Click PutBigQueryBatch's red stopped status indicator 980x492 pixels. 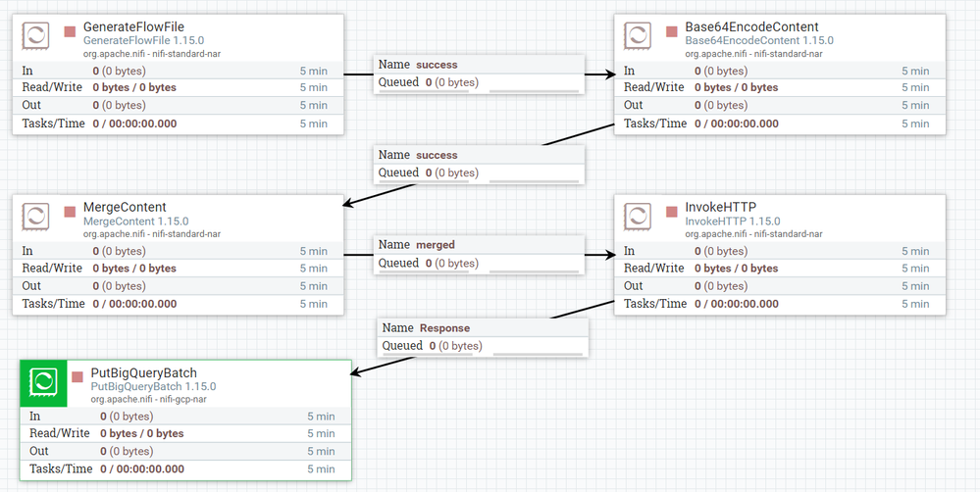click(x=77, y=377)
